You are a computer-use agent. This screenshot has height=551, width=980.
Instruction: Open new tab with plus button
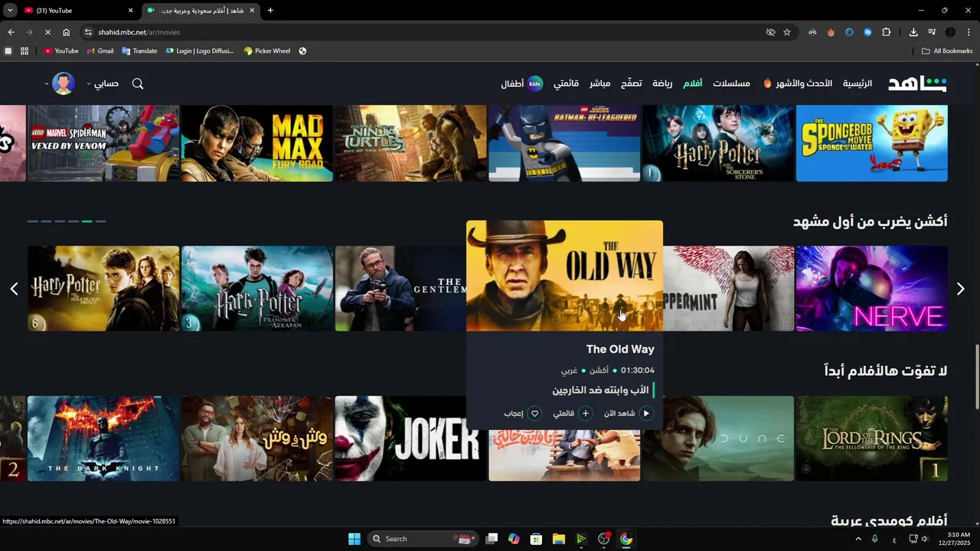[270, 11]
